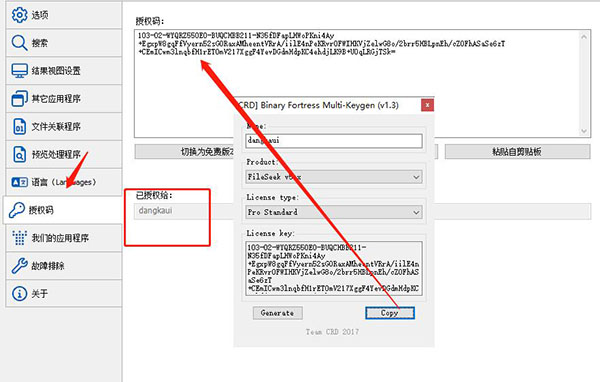
Task: Click the scroll down arrow of 授权码 box
Action: (584, 131)
